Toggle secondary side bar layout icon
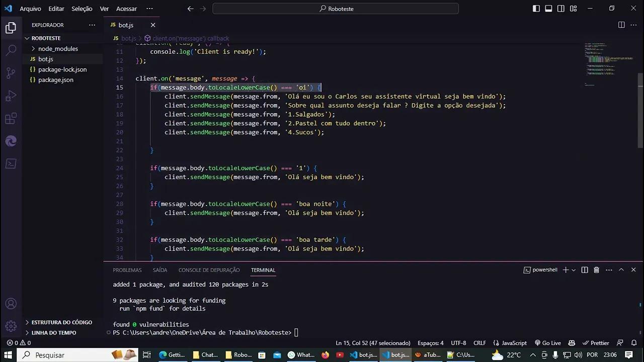Viewport: 644px width, 362px height. (x=561, y=9)
